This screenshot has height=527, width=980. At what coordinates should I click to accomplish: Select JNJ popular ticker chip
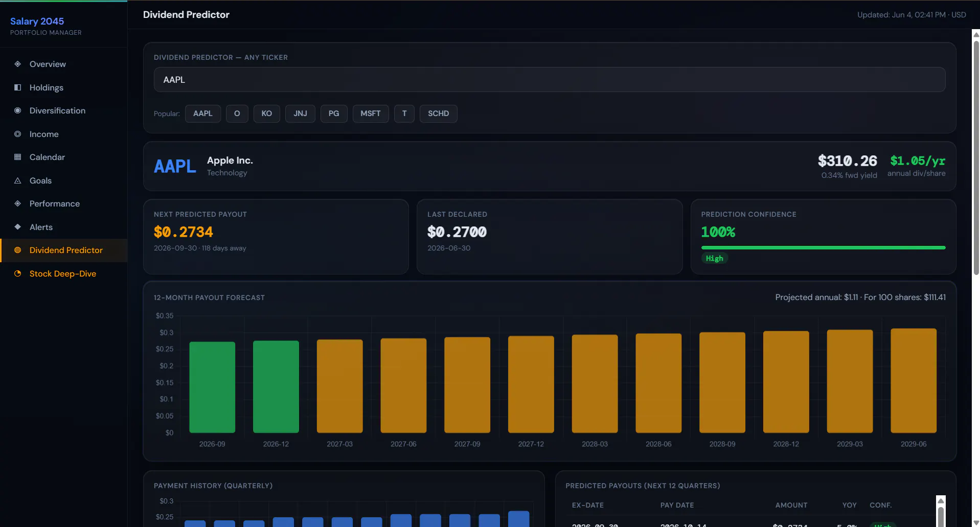pos(300,113)
